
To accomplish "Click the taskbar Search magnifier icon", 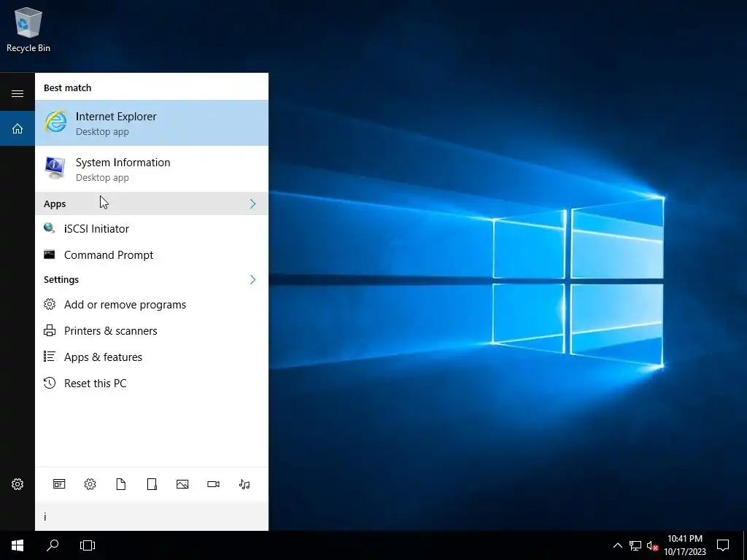I will pyautogui.click(x=53, y=545).
